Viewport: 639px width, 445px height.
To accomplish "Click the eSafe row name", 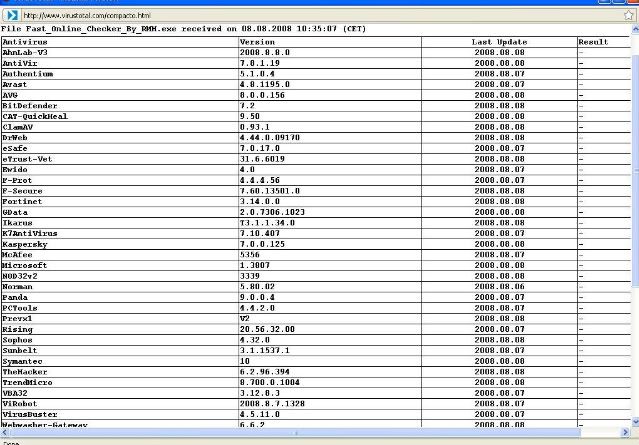I will (15, 148).
